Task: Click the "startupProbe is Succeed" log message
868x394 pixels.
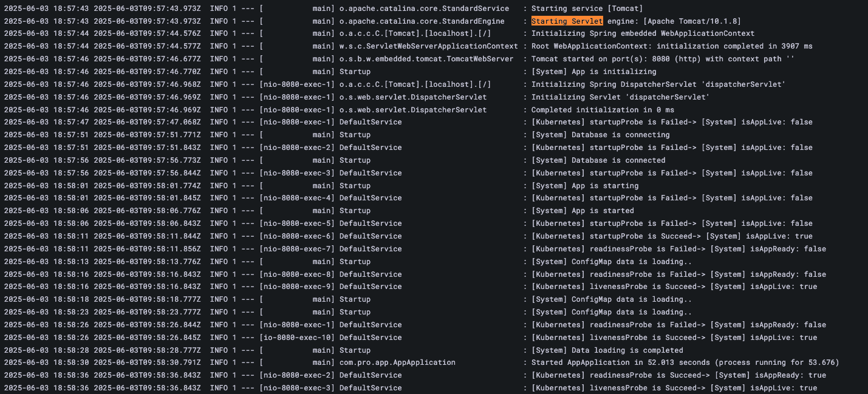Action: click(x=671, y=236)
